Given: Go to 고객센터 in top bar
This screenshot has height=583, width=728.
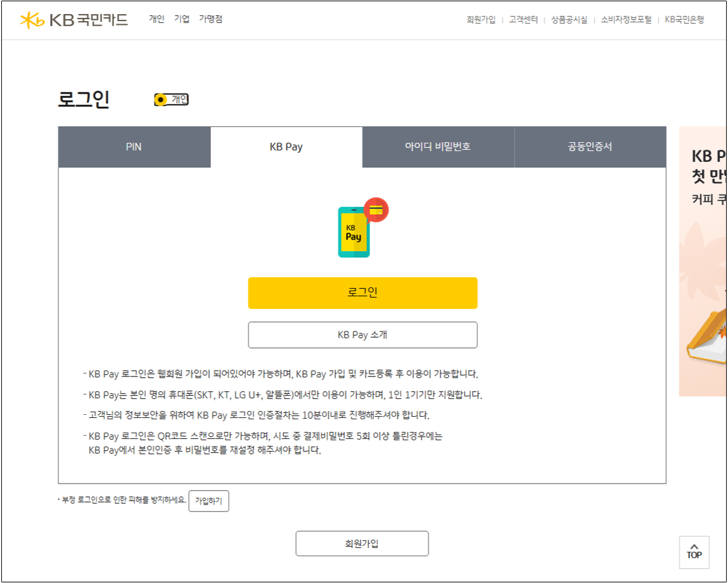Looking at the screenshot, I should [x=523, y=20].
